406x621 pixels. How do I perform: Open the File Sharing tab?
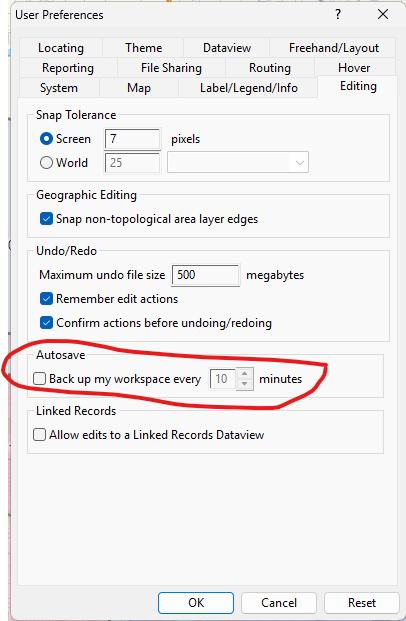[x=171, y=68]
